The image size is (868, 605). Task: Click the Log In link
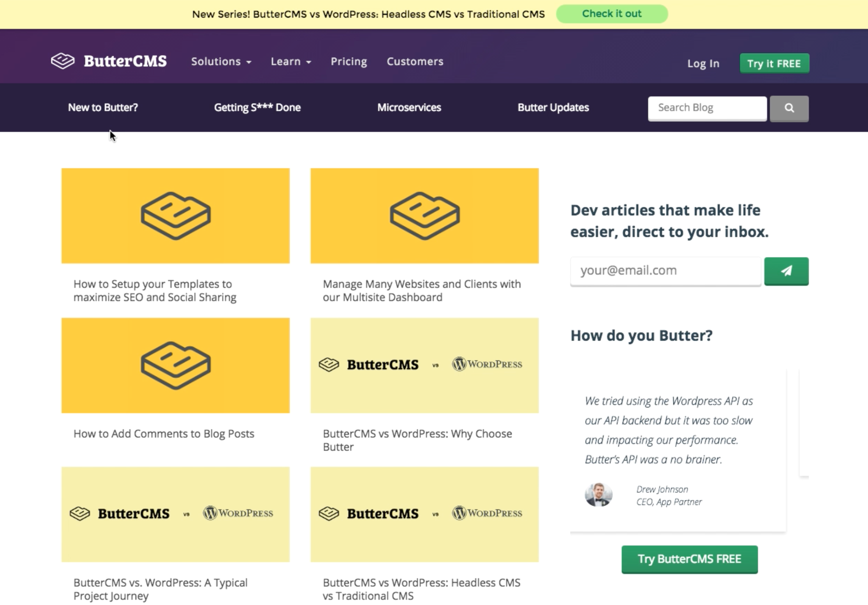703,64
